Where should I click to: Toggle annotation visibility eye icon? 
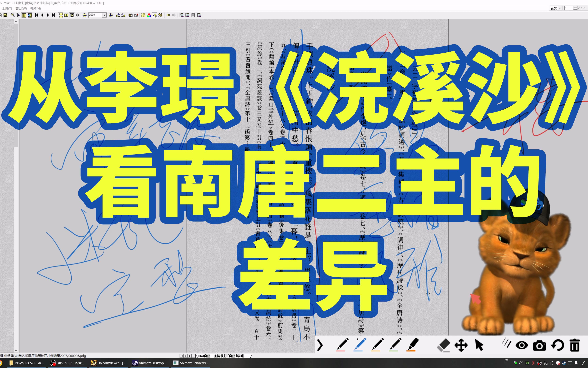coord(522,345)
